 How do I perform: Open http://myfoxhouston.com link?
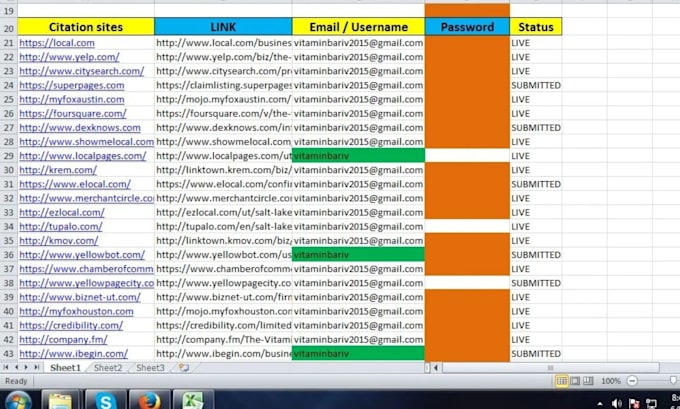click(76, 311)
